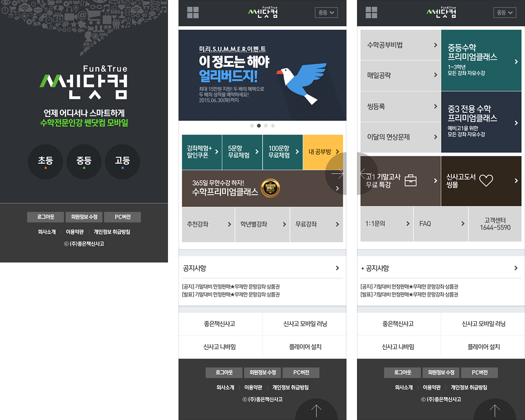Choose 고등 level on splash screen
The width and height of the screenshot is (525, 420).
coord(122,161)
